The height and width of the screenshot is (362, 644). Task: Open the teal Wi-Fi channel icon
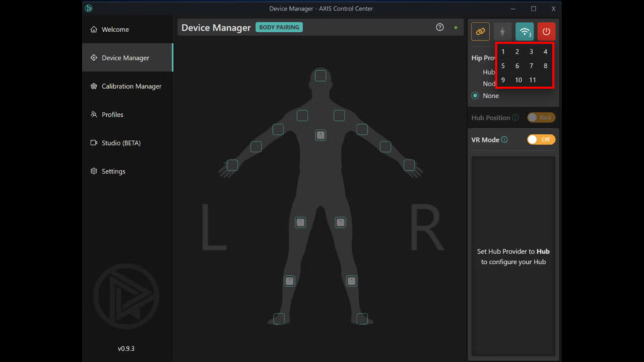(x=524, y=31)
